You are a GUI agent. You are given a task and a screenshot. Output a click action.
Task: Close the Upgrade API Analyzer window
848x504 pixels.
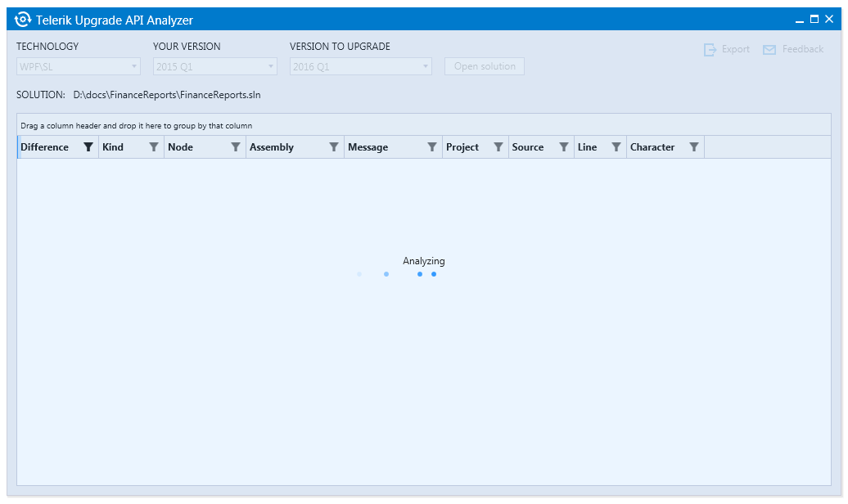[829, 20]
